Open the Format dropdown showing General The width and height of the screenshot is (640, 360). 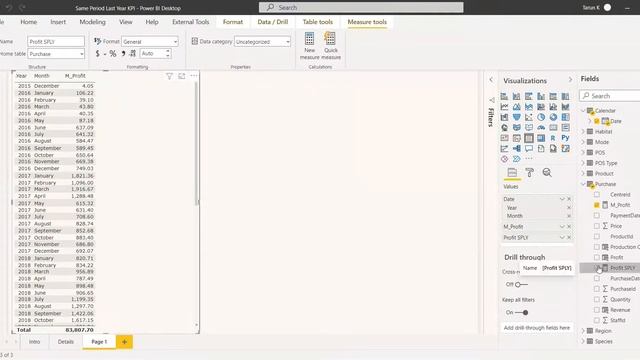(x=150, y=42)
